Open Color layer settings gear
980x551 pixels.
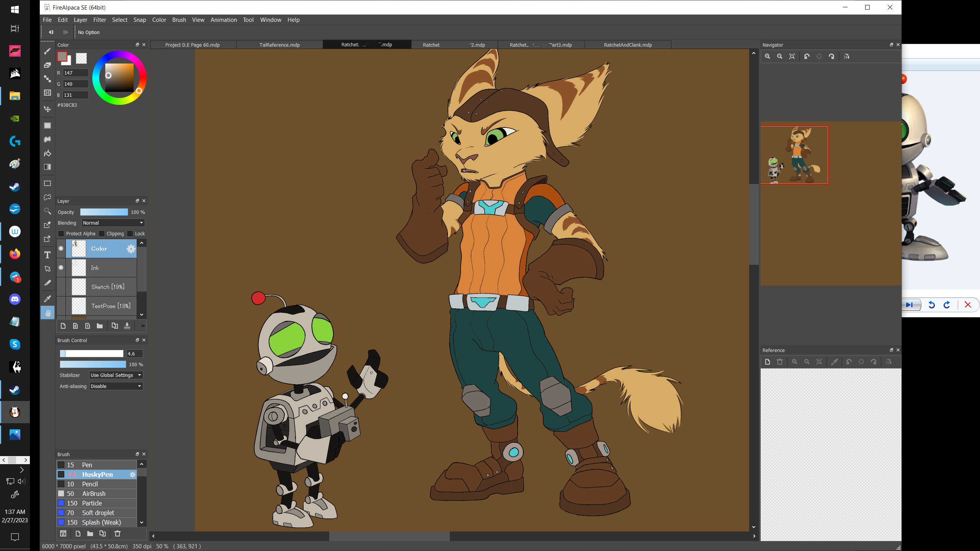[x=131, y=249]
